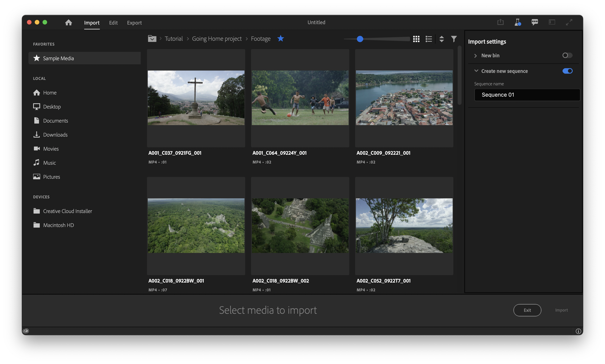Image resolution: width=605 pixels, height=364 pixels.
Task: Enable the New bin toggle
Action: (x=567, y=55)
